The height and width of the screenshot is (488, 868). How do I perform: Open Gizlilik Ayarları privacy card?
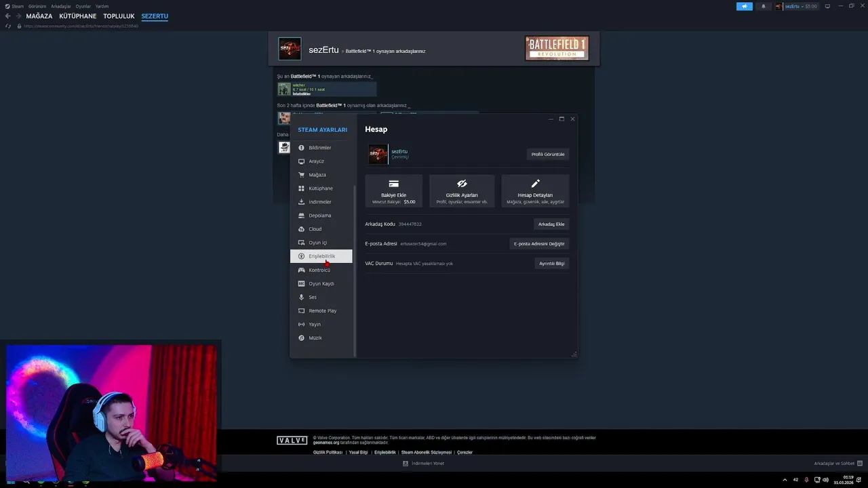click(462, 190)
